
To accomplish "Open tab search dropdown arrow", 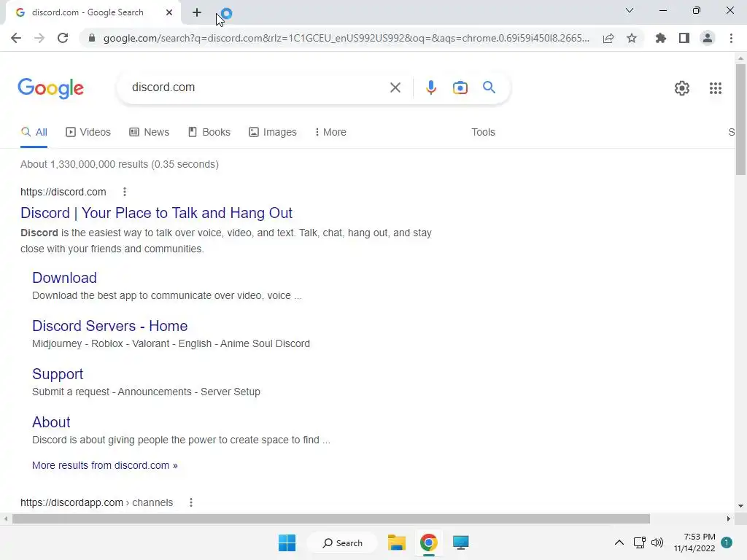I will click(630, 10).
